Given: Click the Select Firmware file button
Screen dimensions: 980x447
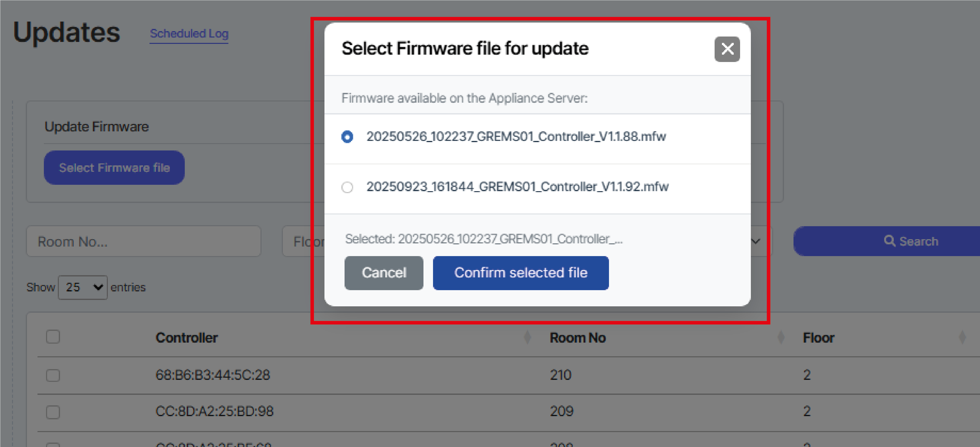Looking at the screenshot, I should 114,167.
